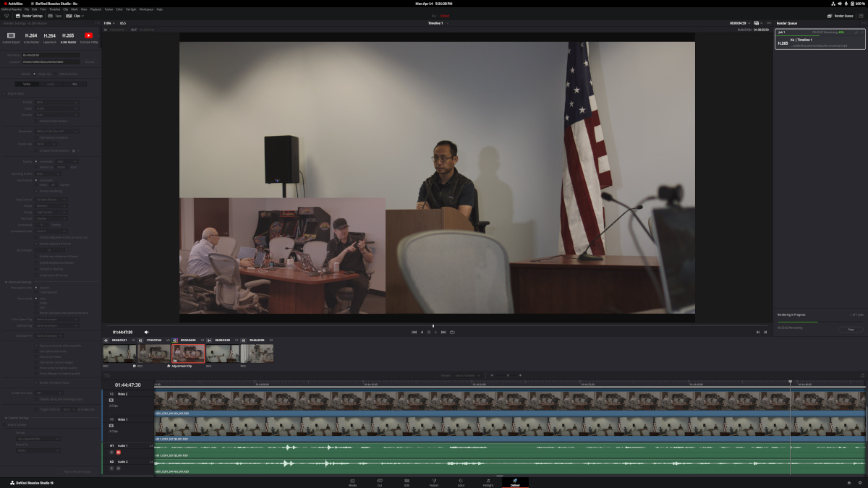Open the Workspace menu
The width and height of the screenshot is (868, 488).
point(146,9)
